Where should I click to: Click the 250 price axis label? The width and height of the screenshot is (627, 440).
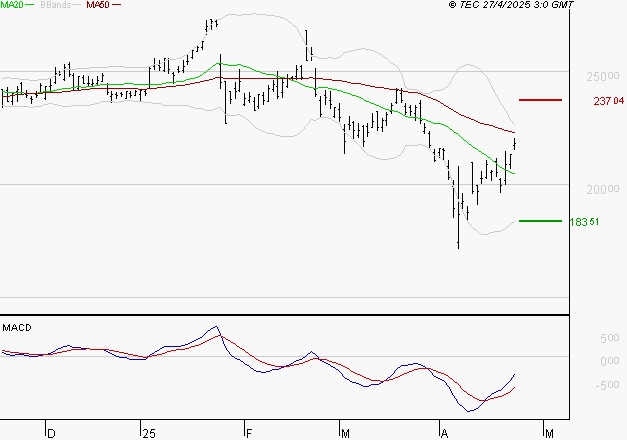pyautogui.click(x=603, y=76)
